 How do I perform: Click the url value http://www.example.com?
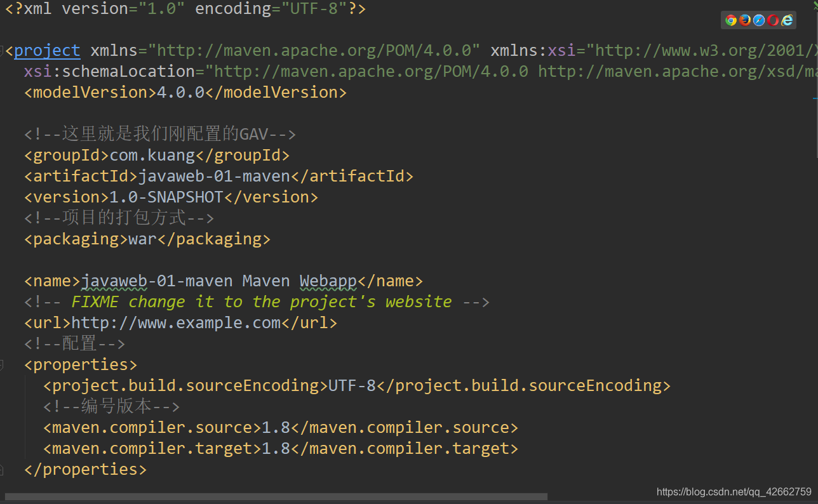tap(176, 323)
